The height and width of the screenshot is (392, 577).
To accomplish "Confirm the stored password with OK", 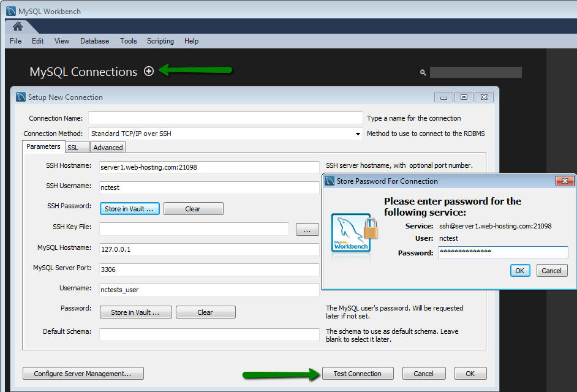I will coord(519,270).
